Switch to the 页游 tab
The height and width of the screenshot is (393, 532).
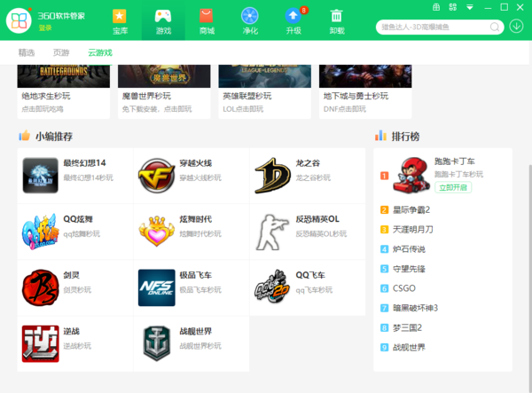pos(61,52)
